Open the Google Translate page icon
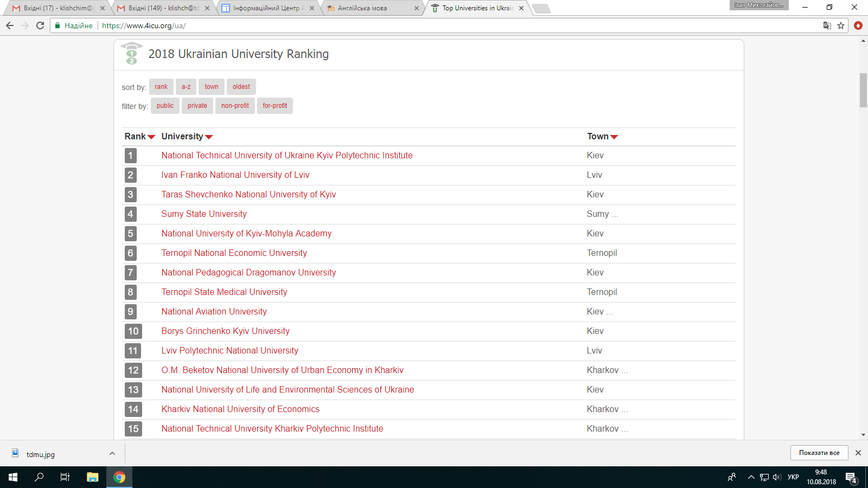Screen dimensions: 868x488 pos(827,25)
